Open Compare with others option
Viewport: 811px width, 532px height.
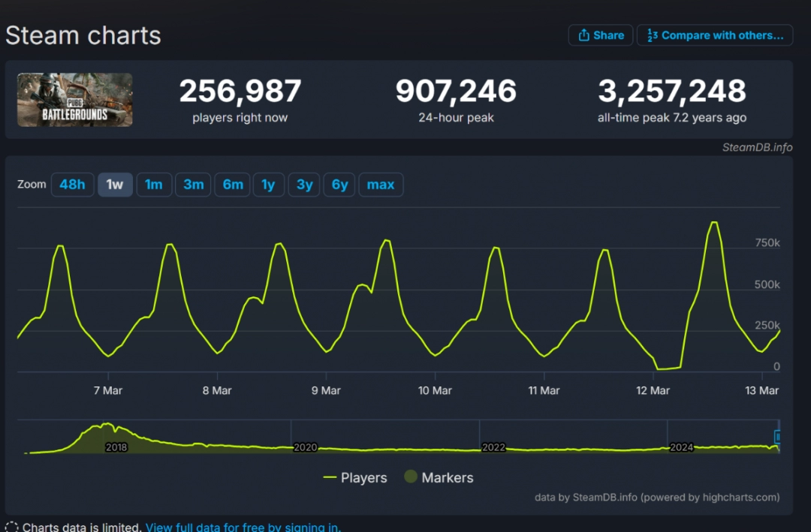click(x=714, y=35)
